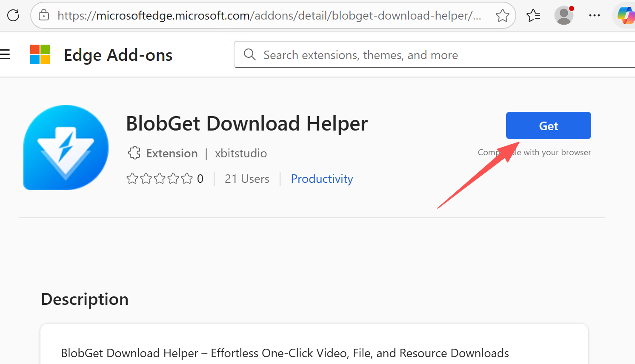
Task: Click the first rating star
Action: click(x=132, y=179)
